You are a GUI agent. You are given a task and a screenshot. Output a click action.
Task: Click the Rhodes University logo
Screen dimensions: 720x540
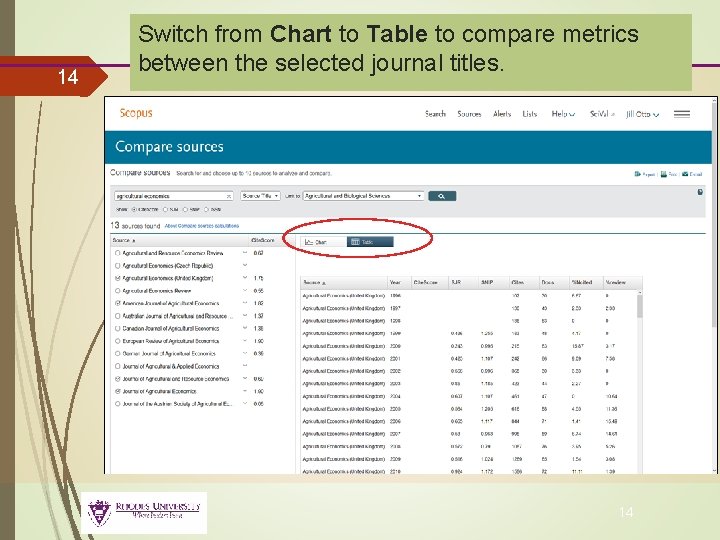click(144, 512)
